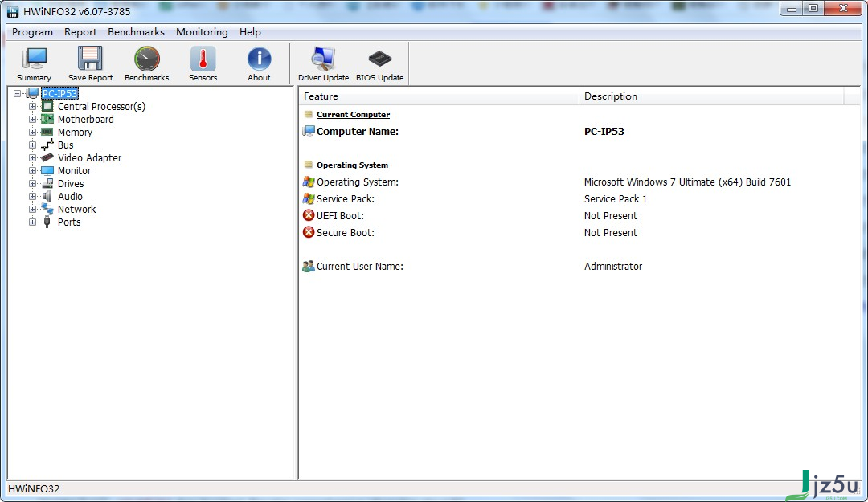868x502 pixels.
Task: Click the PC-IP53 computer icon in tree
Action: 33,93
